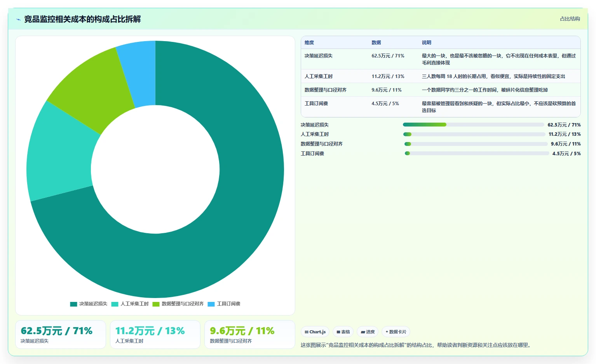Click the 最容易被管理层看到 description cell
Image resolution: width=596 pixels, height=364 pixels.
499,107
